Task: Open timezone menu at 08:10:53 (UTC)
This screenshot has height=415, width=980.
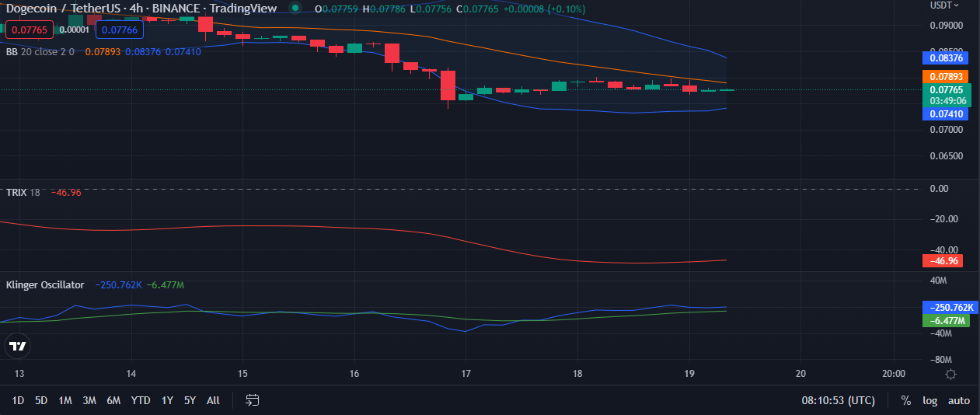Action: pyautogui.click(x=838, y=400)
